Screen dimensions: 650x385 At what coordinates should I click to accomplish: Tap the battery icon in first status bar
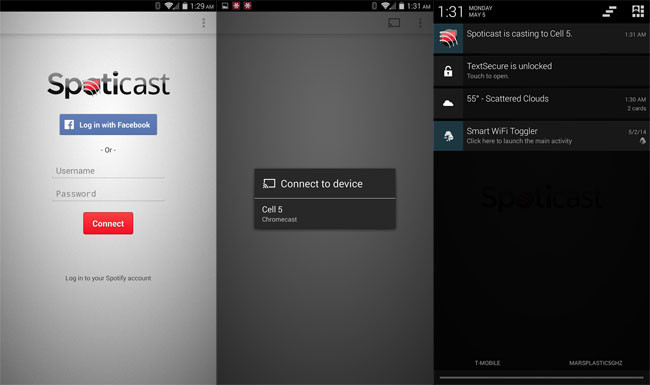coord(185,6)
